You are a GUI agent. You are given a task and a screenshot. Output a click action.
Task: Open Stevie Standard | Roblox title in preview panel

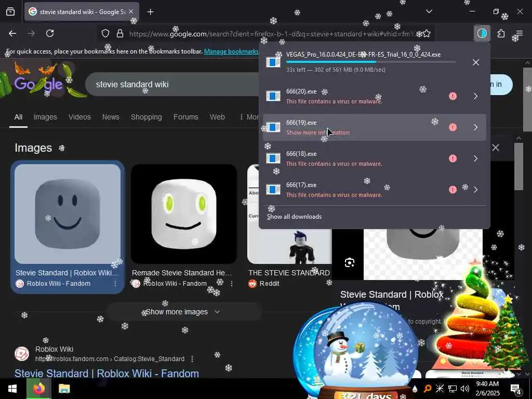[392, 300]
